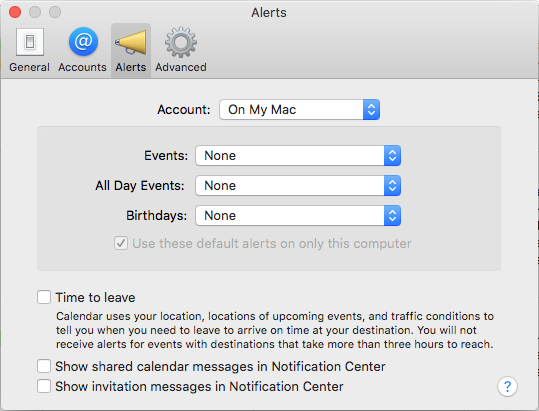The height and width of the screenshot is (411, 539).
Task: Open the Account popup showing On My Mac
Action: point(299,110)
